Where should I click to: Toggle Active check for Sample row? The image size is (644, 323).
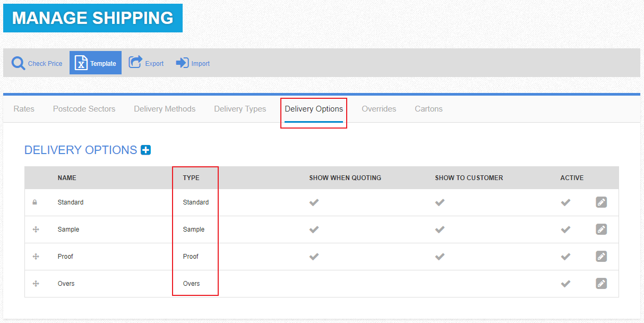[x=565, y=229]
